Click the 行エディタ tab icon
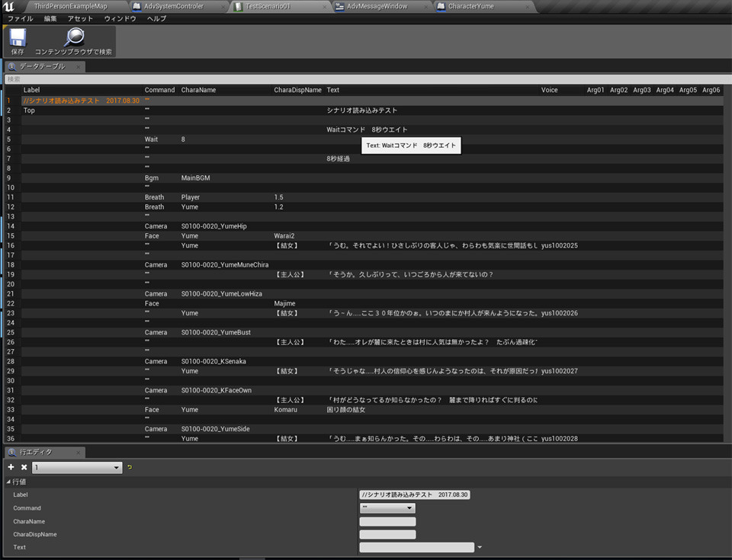Screen dimensions: 732x560 tap(11, 453)
